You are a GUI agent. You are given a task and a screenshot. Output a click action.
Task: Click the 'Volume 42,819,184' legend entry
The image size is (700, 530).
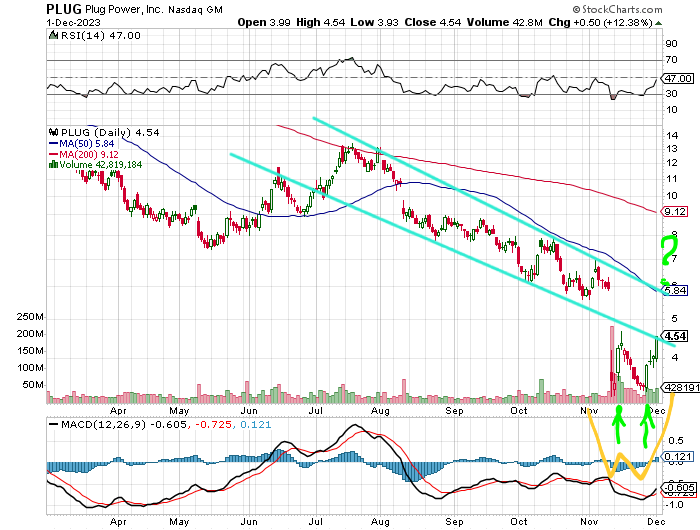tap(100, 165)
